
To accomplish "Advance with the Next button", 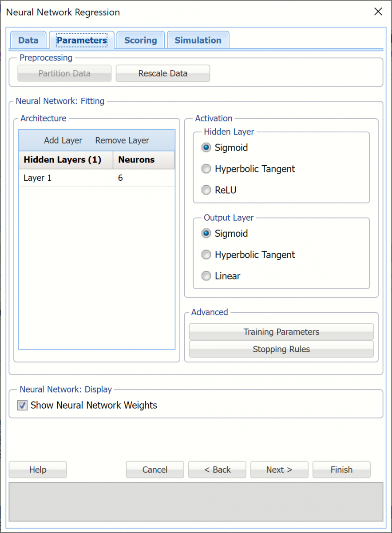I will click(x=279, y=469).
